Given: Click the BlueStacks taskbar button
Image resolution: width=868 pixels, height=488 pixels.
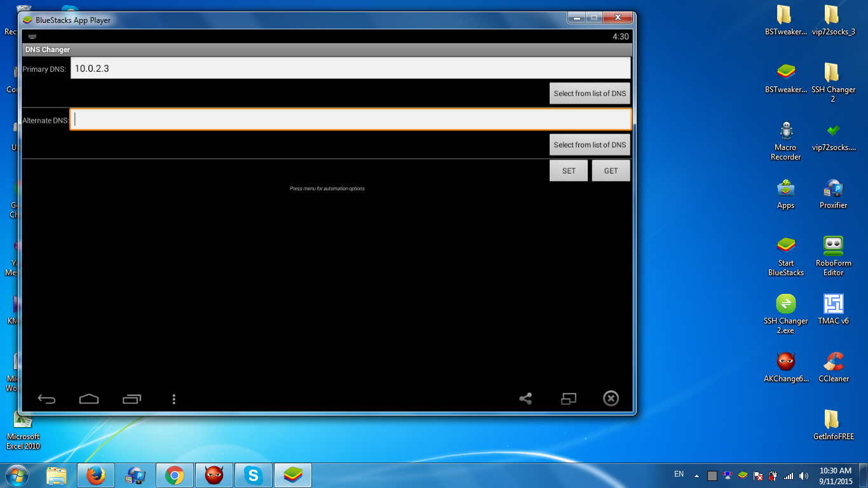Looking at the screenshot, I should [x=292, y=475].
